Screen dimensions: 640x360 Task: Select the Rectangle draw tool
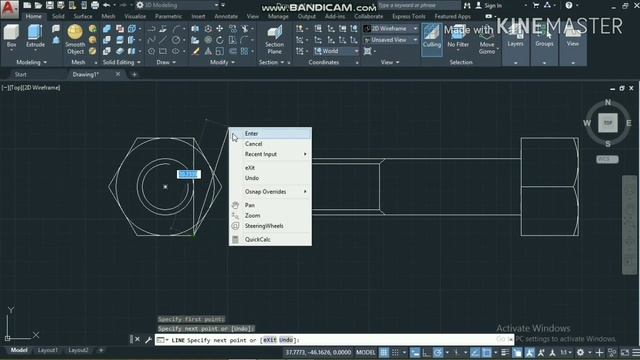click(x=163, y=51)
